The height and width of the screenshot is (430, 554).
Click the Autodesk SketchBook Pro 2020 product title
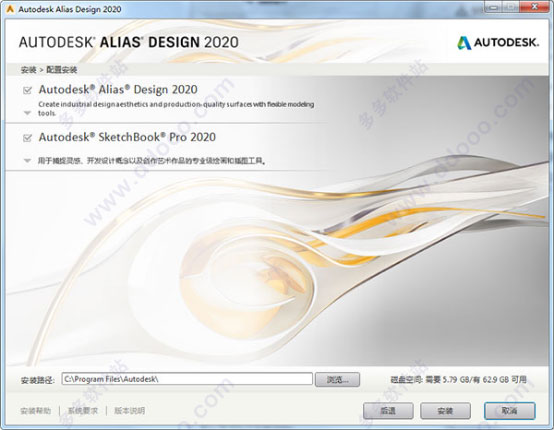click(x=127, y=137)
